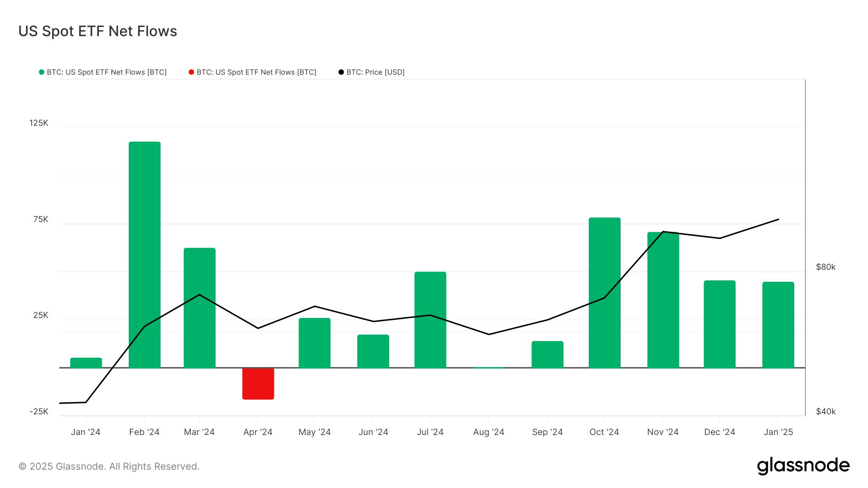Image resolution: width=868 pixels, height=488 pixels.
Task: Click the October '24 green bar
Action: point(604,289)
